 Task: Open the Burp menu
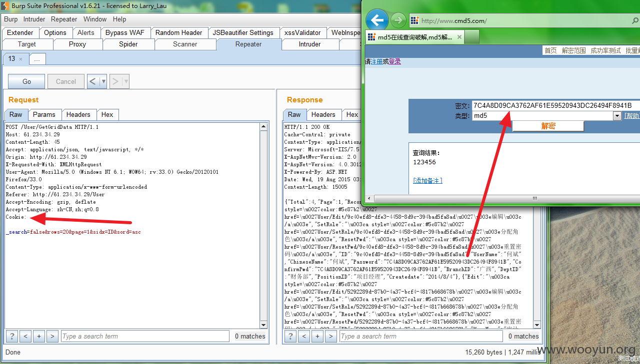point(10,19)
